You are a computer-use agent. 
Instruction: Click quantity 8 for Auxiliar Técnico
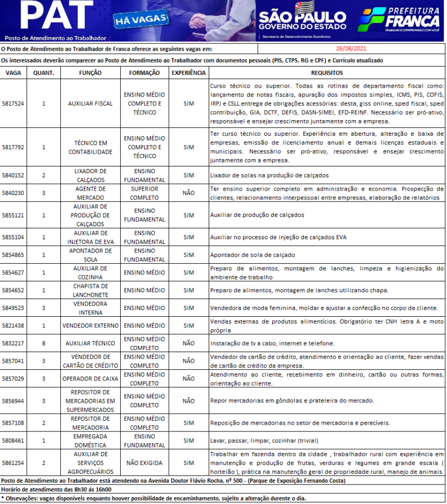(x=44, y=343)
